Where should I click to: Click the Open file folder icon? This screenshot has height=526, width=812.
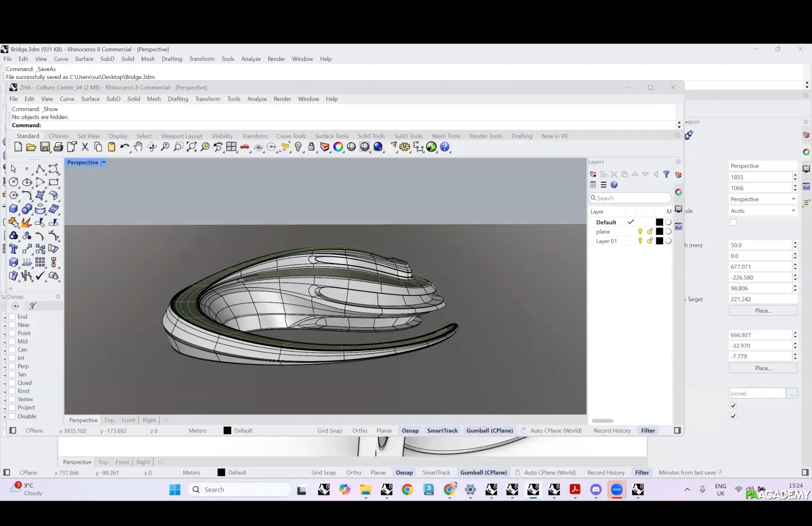pyautogui.click(x=31, y=147)
